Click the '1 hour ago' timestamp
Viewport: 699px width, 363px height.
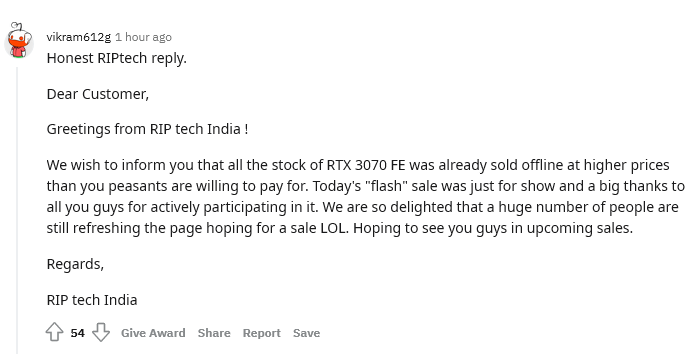click(143, 37)
